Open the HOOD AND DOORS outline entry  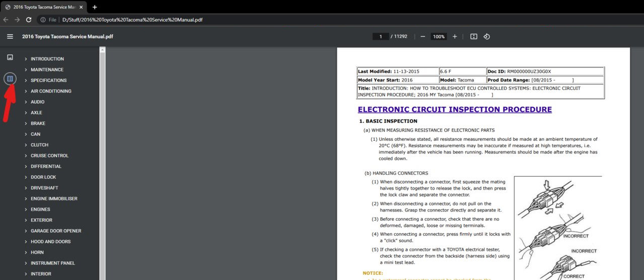tap(50, 242)
